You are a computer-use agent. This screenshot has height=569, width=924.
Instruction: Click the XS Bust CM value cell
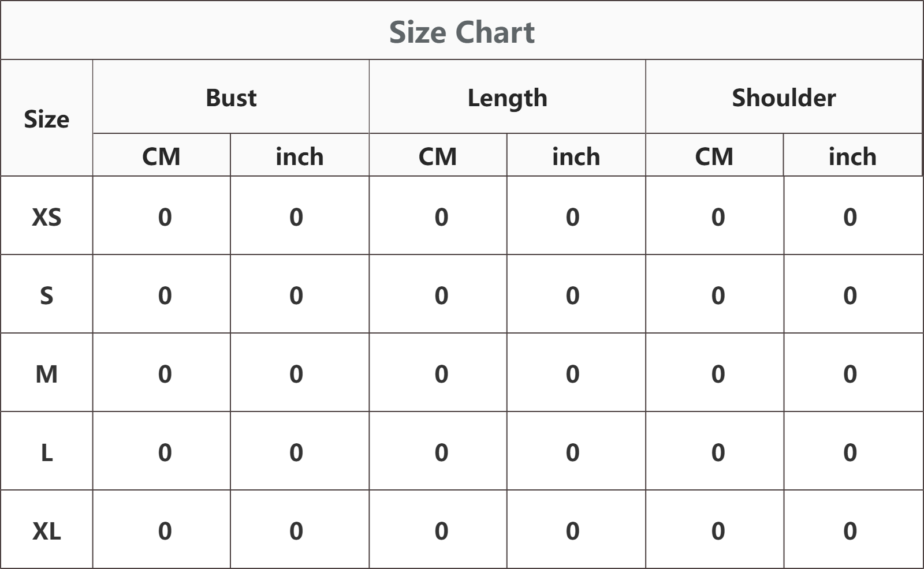click(161, 216)
